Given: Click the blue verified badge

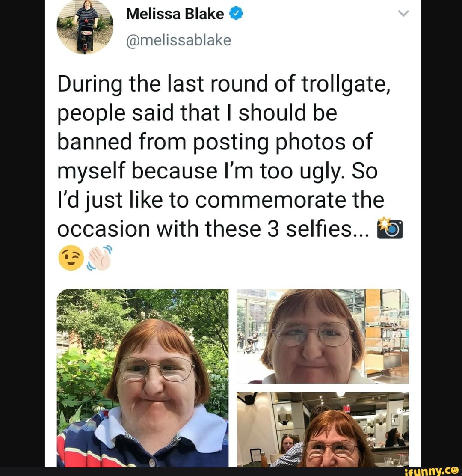Looking at the screenshot, I should 236,14.
